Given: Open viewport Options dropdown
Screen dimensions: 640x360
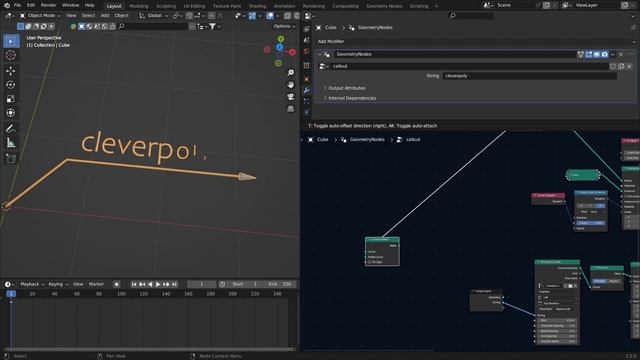Looking at the screenshot, I should pyautogui.click(x=284, y=26).
